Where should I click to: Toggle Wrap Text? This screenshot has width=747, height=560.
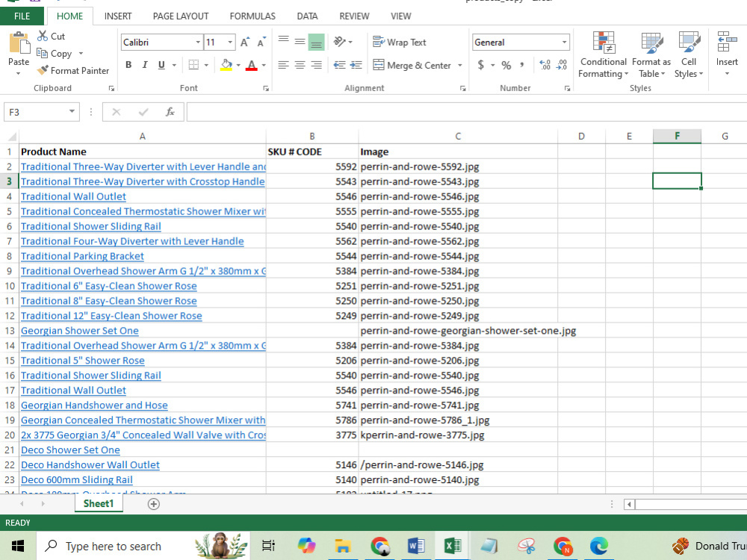pyautogui.click(x=399, y=42)
